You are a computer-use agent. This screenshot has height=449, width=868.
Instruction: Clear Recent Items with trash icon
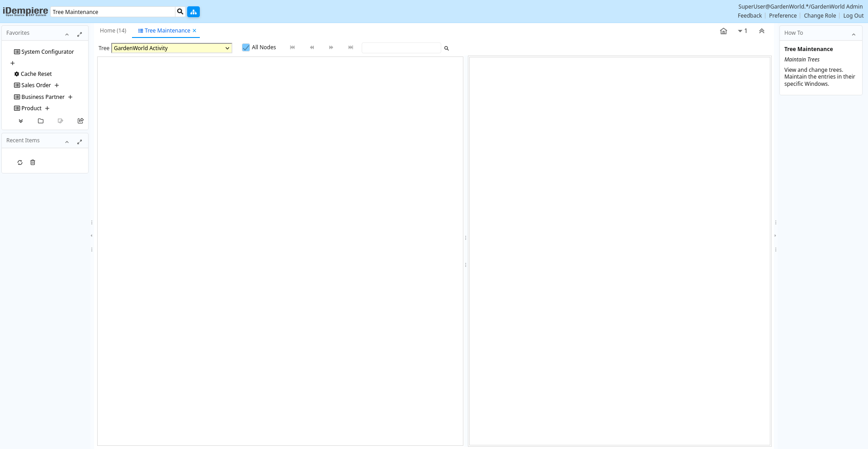[x=33, y=163]
